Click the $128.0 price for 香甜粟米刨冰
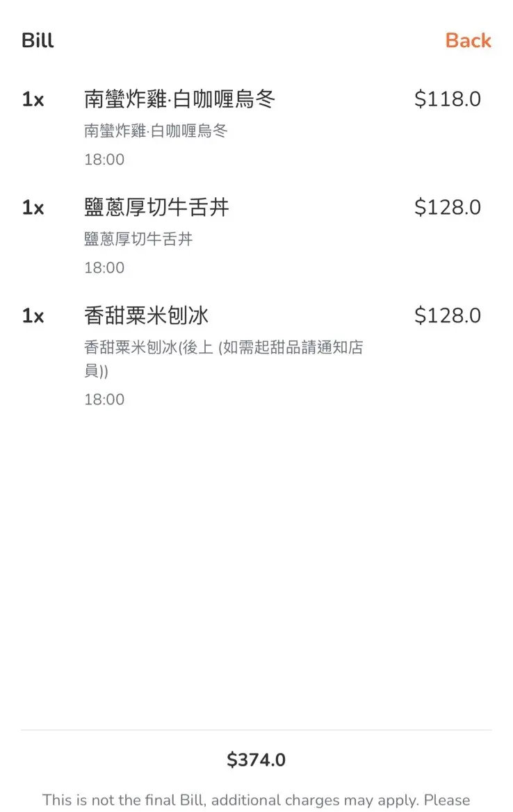The height and width of the screenshot is (812, 513). (x=447, y=316)
